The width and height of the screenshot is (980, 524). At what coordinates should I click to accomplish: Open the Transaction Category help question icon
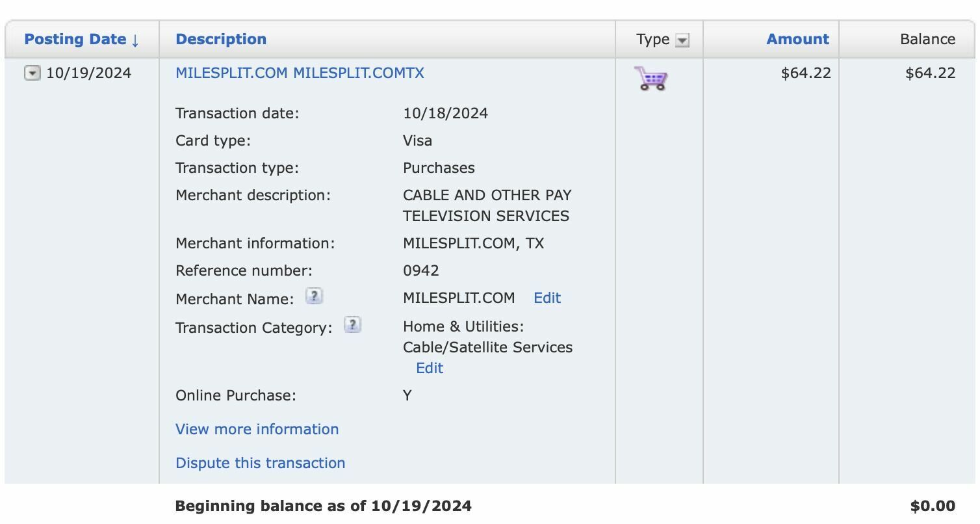352,325
